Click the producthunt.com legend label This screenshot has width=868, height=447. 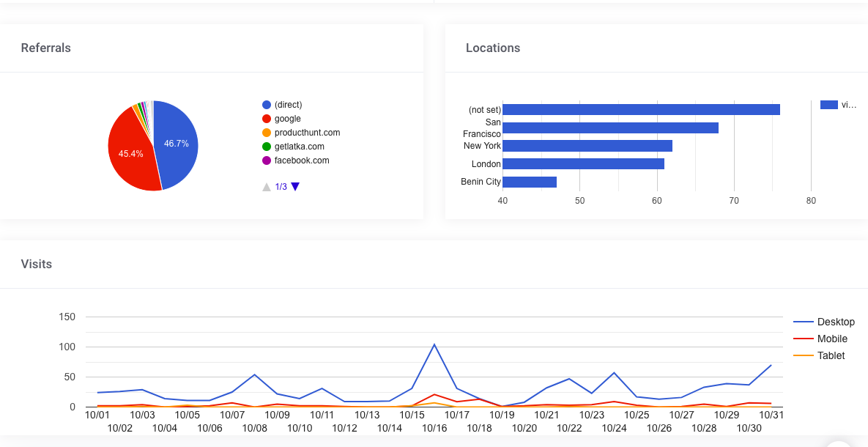(307, 133)
